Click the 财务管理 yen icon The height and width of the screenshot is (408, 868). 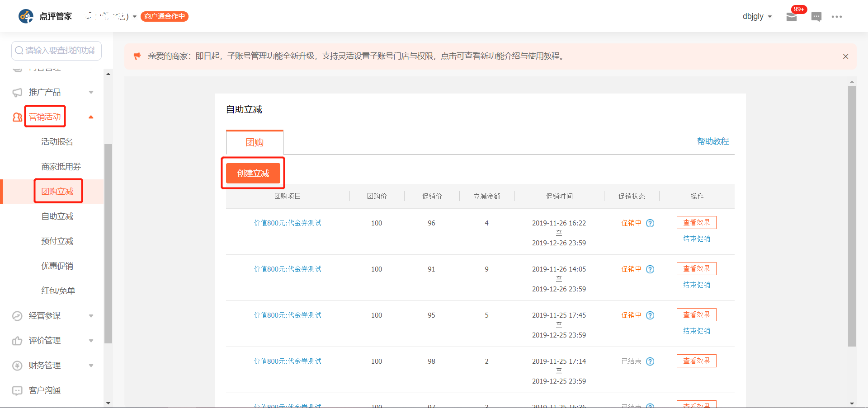point(17,366)
